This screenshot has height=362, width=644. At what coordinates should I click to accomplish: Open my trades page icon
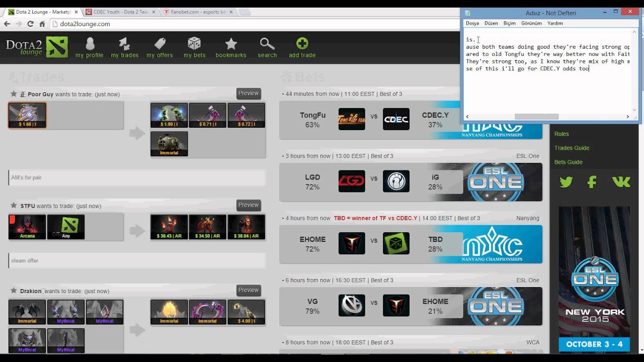pyautogui.click(x=124, y=44)
